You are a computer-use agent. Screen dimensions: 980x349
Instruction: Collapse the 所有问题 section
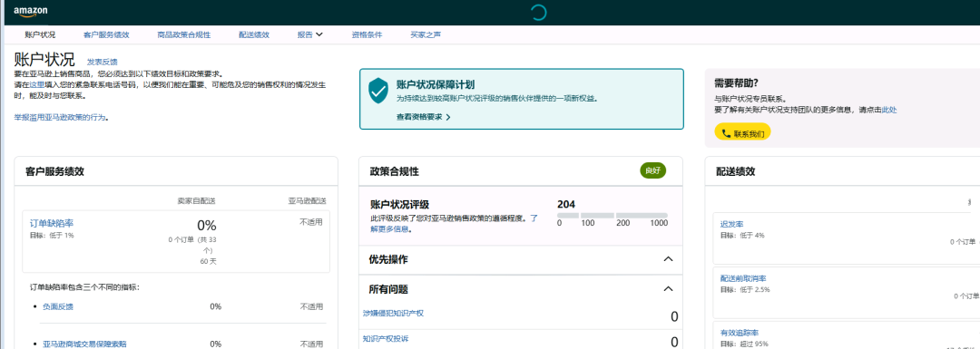tap(668, 289)
